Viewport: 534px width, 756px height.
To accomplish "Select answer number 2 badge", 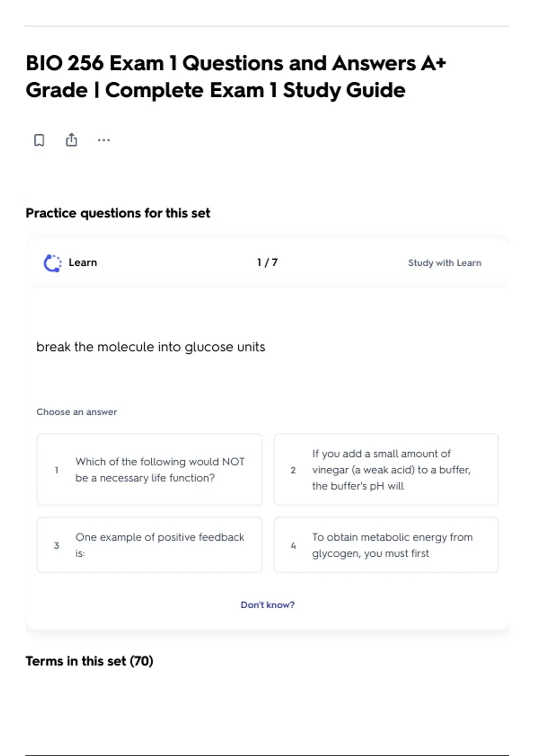I will pos(293,470).
